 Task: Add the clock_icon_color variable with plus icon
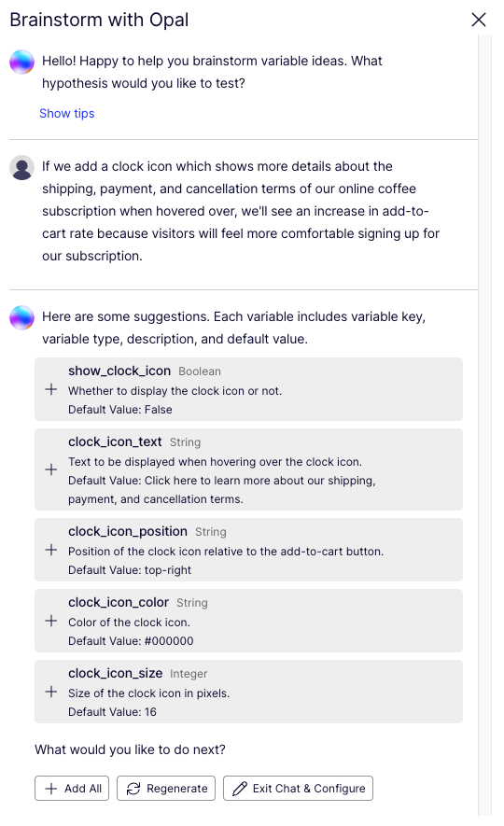pyautogui.click(x=51, y=621)
